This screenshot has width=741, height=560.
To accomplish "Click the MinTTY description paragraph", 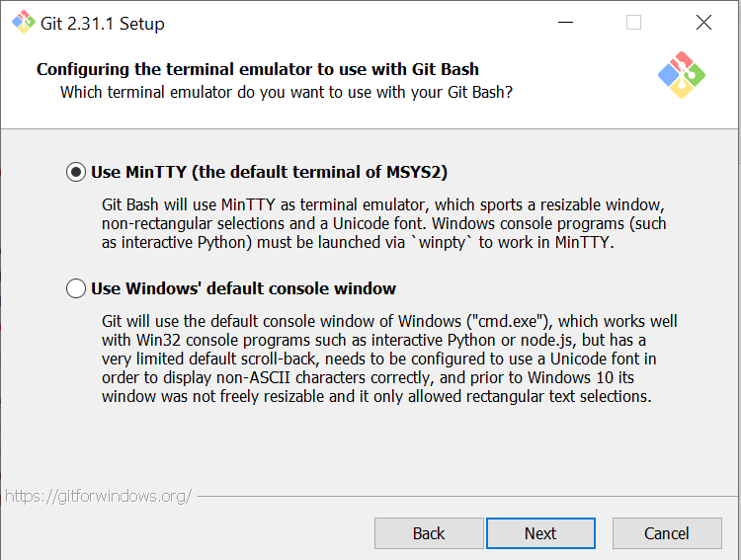I will point(383,223).
